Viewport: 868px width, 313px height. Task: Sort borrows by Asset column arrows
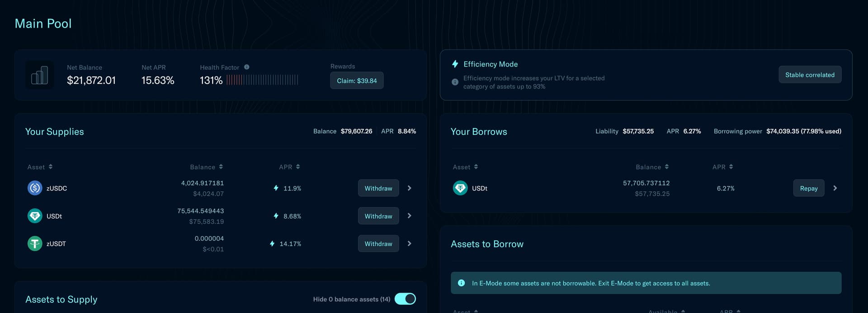pyautogui.click(x=476, y=167)
